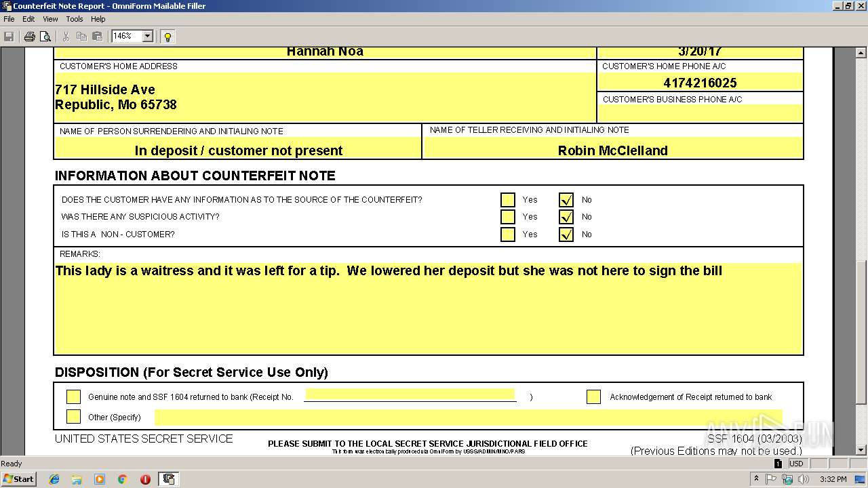Toggle the light bulb highlight-fields icon

(x=167, y=37)
